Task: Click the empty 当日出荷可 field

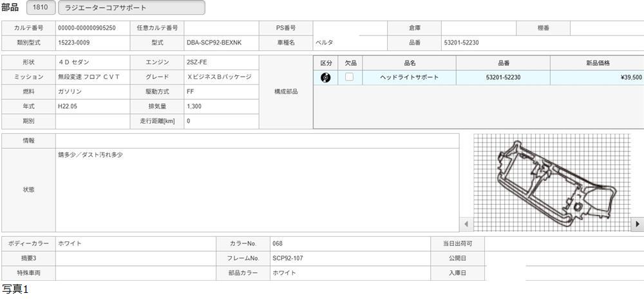Action: click(x=563, y=243)
